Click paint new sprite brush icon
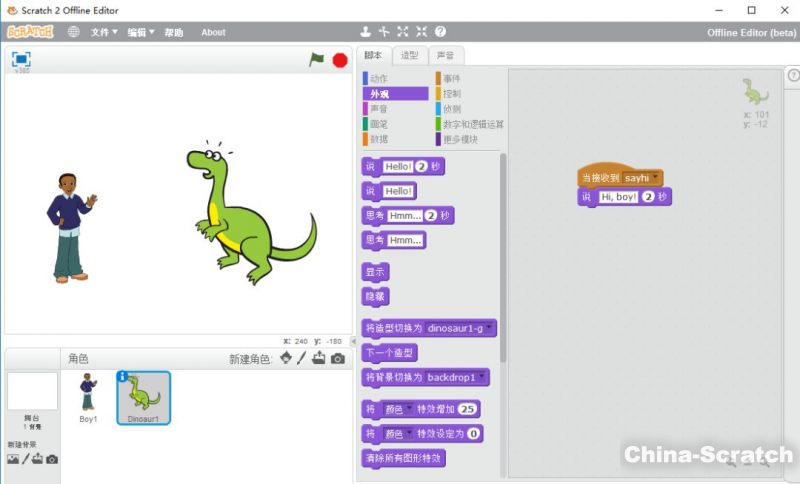Image resolution: width=800 pixels, height=484 pixels. pyautogui.click(x=302, y=358)
